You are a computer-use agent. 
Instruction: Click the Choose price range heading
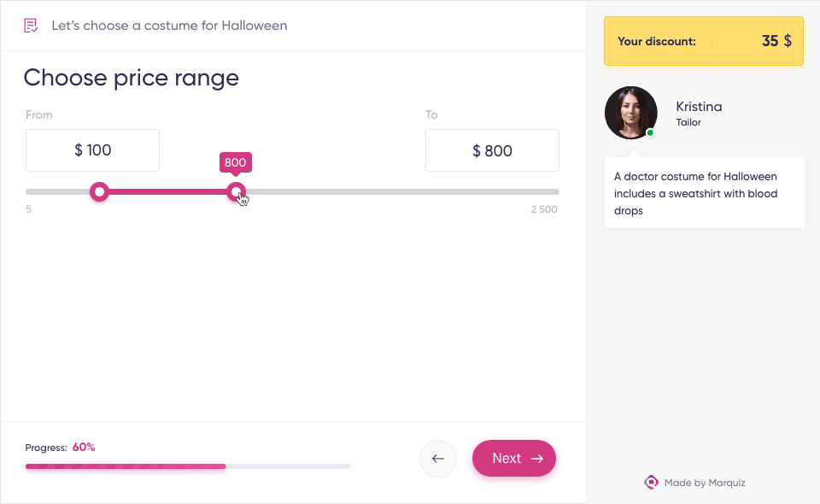click(x=132, y=78)
